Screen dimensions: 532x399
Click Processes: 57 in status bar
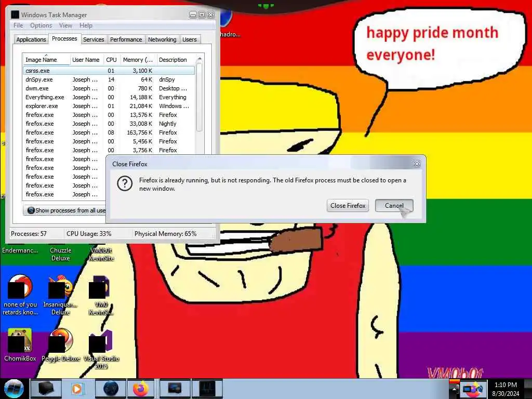coord(29,234)
